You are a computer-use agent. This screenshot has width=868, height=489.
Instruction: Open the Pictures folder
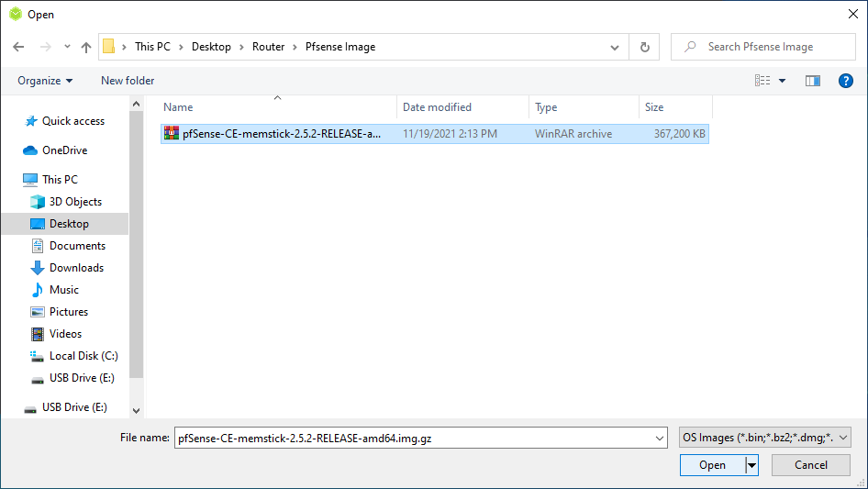tap(69, 312)
